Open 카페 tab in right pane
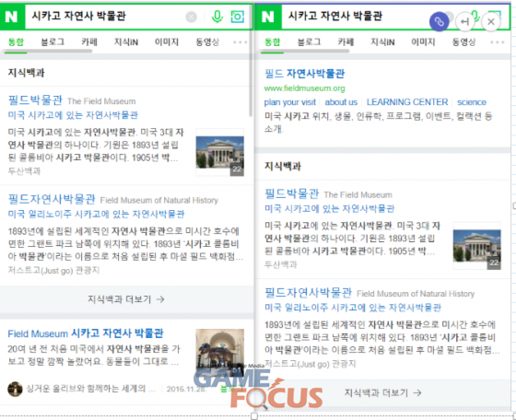Viewport: 516px width, 420px height. (x=346, y=42)
